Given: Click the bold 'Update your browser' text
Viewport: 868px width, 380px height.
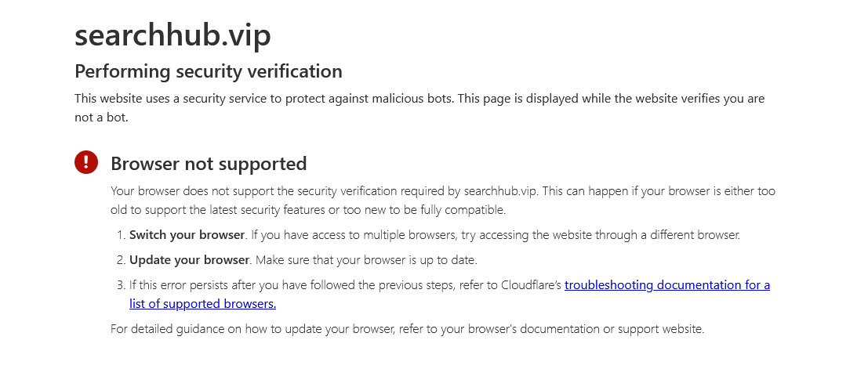Looking at the screenshot, I should pos(189,260).
